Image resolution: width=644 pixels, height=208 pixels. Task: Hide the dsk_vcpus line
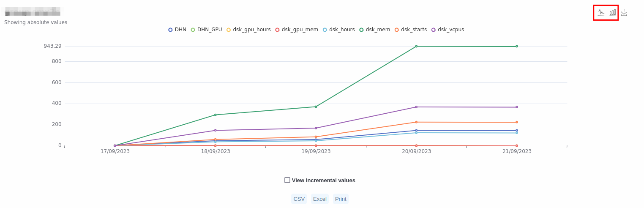click(448, 30)
